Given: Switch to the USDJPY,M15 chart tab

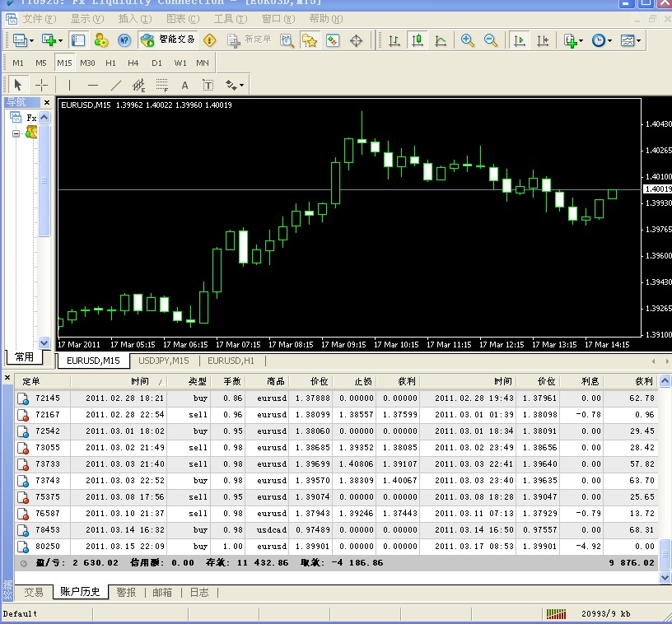Looking at the screenshot, I should coord(163,361).
